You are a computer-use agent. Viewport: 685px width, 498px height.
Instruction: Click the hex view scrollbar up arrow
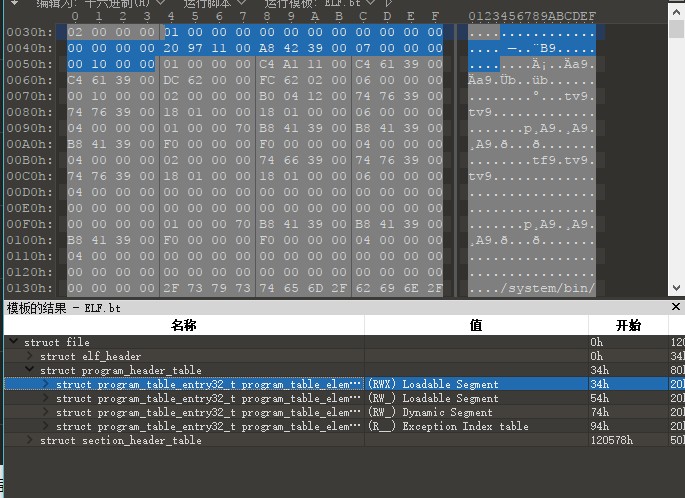click(676, 12)
